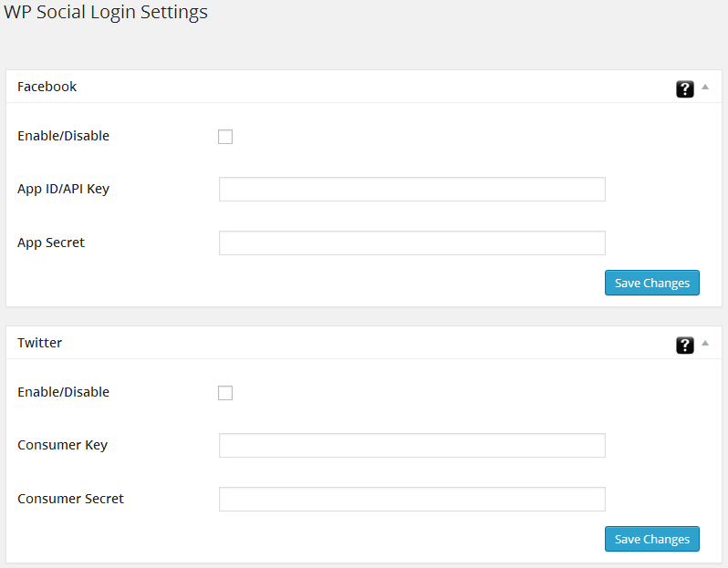Screen dimensions: 728x568
Task: Focus the App ID/API Key input field
Action: pos(411,189)
